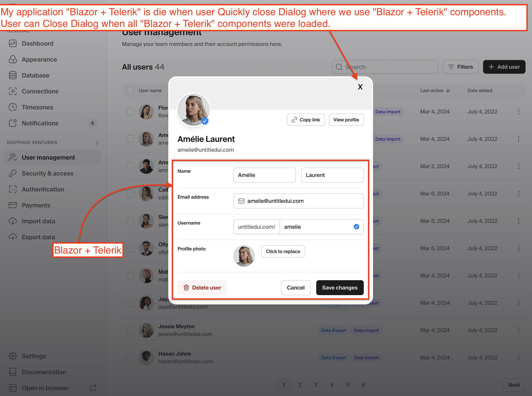Select the checkbox for Jessie Meyton
This screenshot has width=532, height=396.
pyautogui.click(x=130, y=330)
